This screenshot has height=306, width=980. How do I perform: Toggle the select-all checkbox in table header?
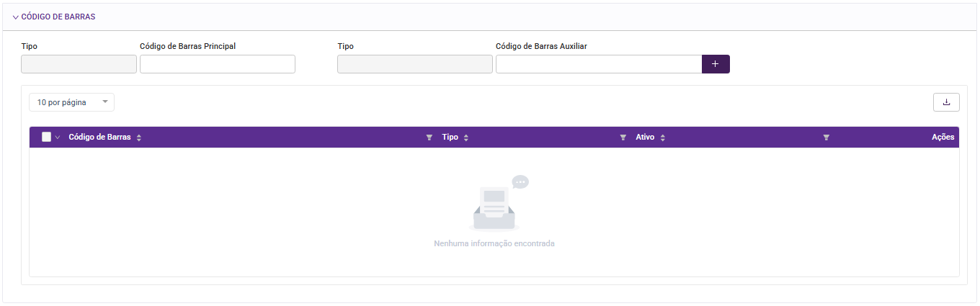click(x=47, y=137)
